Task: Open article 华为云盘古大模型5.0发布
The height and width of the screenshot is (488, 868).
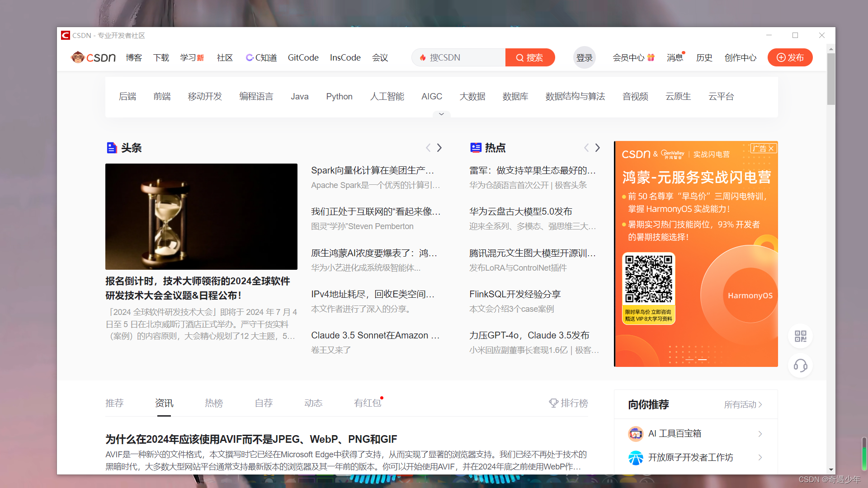Action: [x=521, y=211]
